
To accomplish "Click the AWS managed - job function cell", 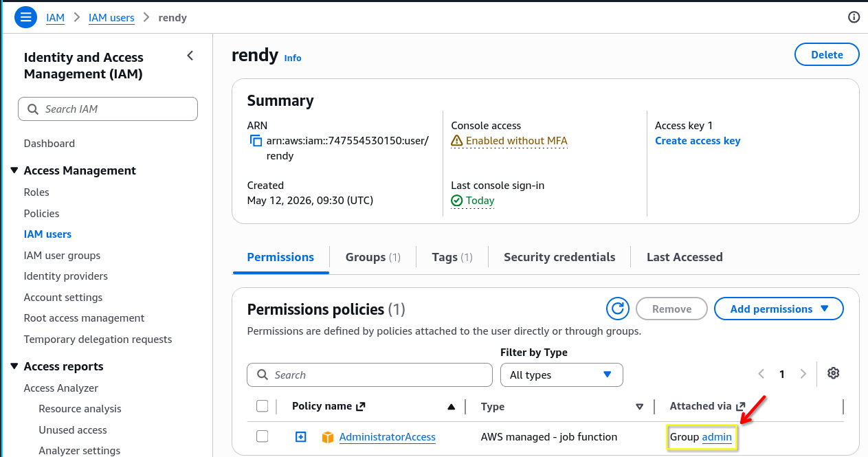I will [x=549, y=437].
